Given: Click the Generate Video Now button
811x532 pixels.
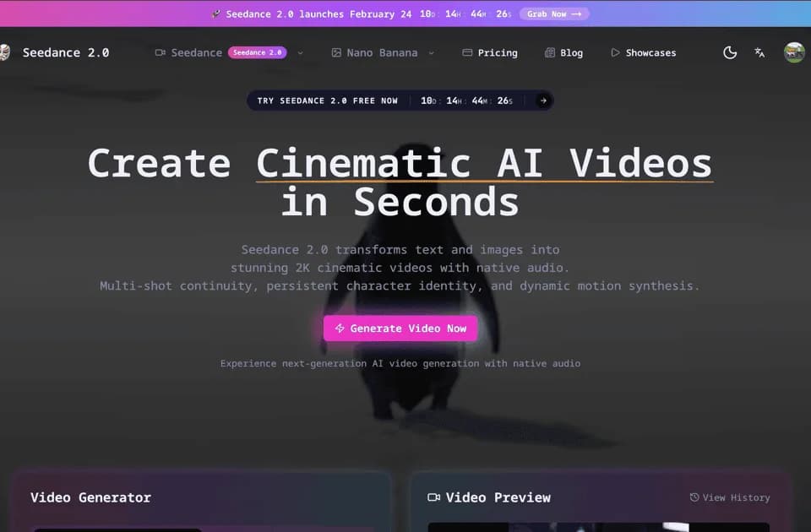Looking at the screenshot, I should (400, 328).
